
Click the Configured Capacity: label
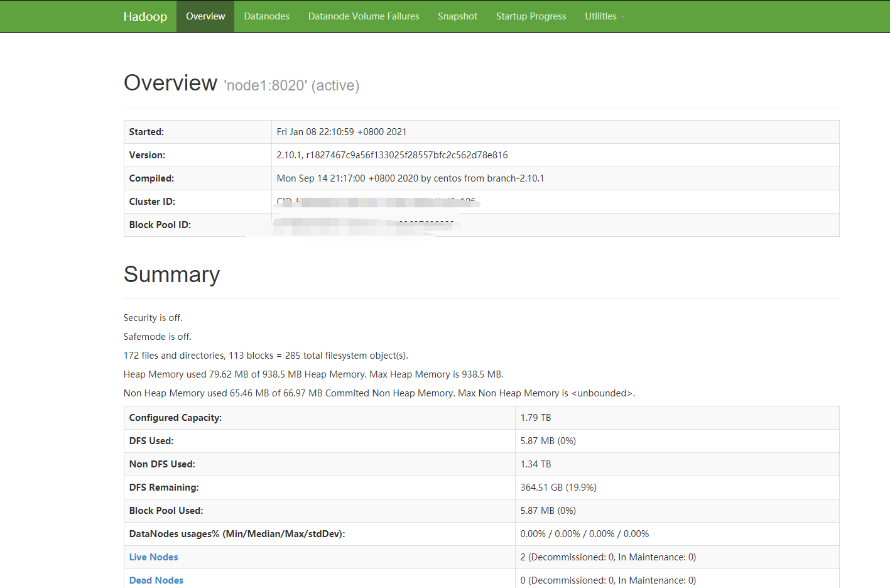(175, 418)
